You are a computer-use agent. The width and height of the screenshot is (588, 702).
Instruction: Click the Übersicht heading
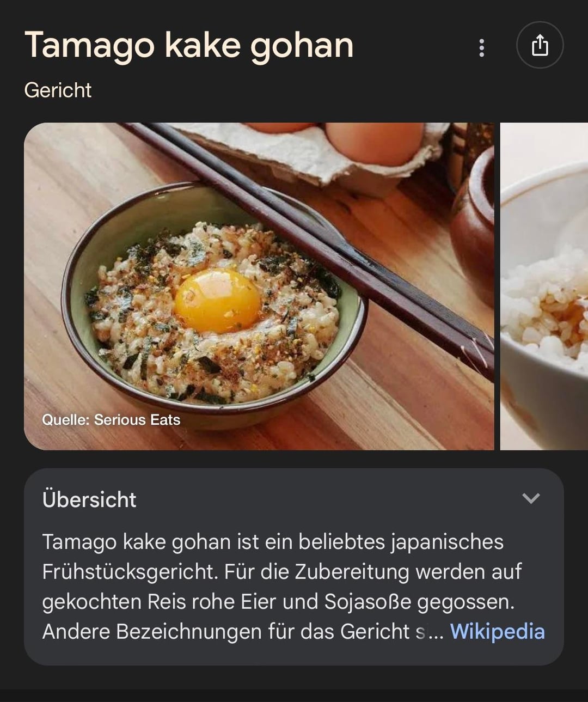pyautogui.click(x=89, y=499)
